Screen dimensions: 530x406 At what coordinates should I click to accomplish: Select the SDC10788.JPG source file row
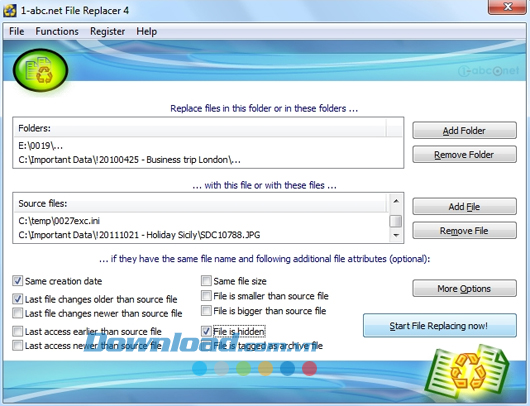coord(201,235)
